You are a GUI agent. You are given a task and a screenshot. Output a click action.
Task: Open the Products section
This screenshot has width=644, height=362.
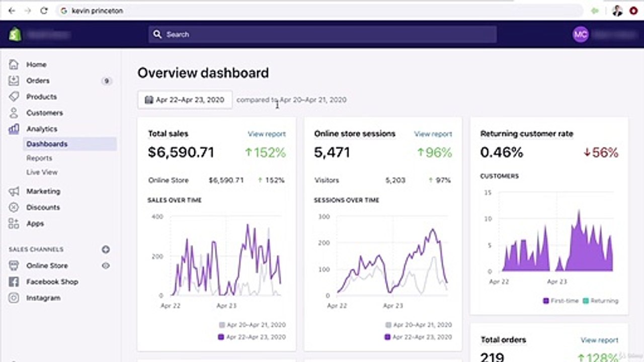pyautogui.click(x=41, y=97)
